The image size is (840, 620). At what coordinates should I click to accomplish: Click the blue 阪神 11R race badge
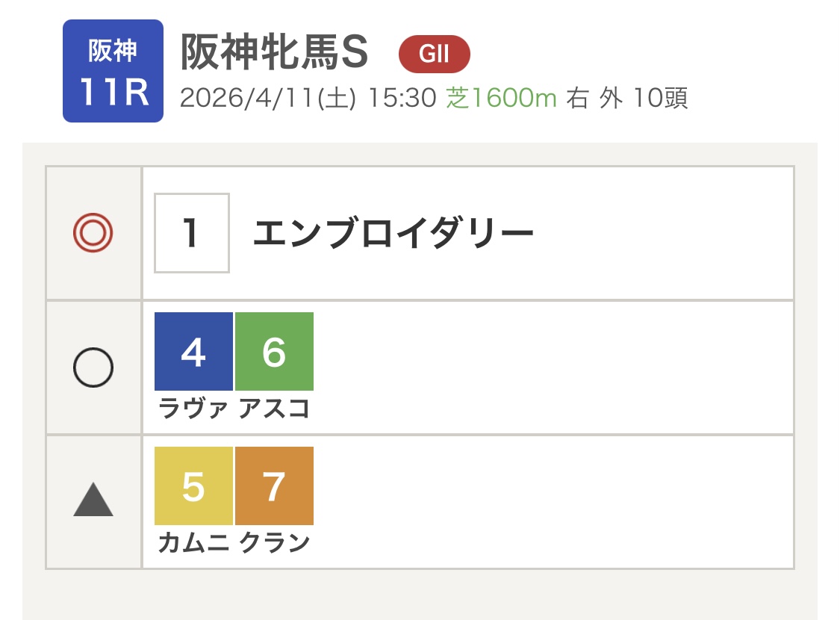click(113, 71)
